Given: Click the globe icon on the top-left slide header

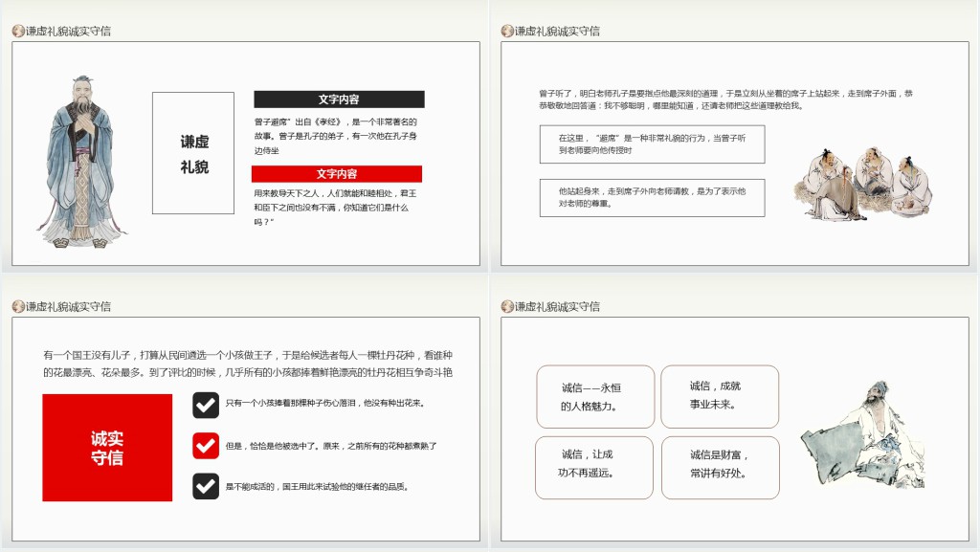Looking at the screenshot, I should coord(18,31).
